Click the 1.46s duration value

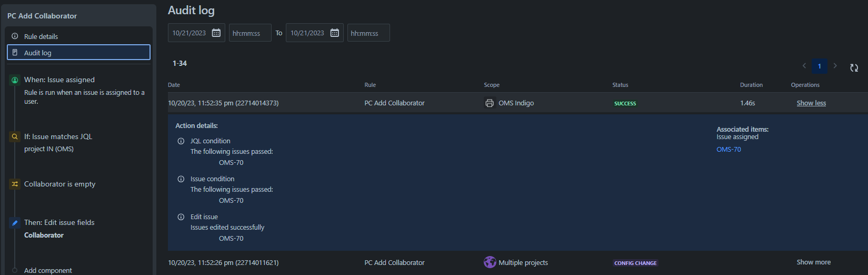tap(747, 103)
